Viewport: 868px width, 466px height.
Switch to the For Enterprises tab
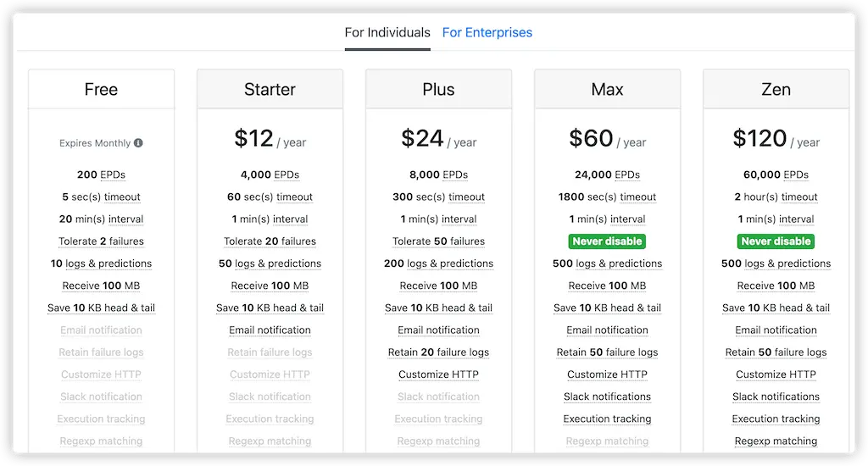tap(487, 33)
